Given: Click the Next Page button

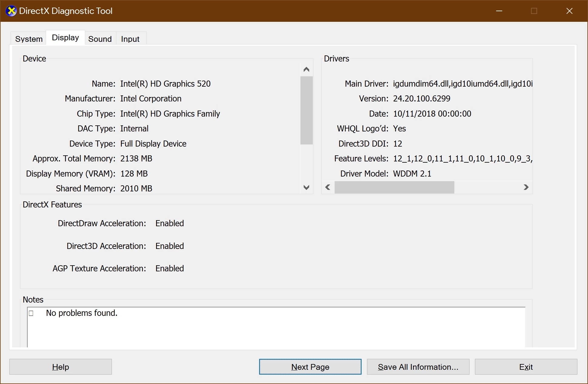Looking at the screenshot, I should point(310,367).
